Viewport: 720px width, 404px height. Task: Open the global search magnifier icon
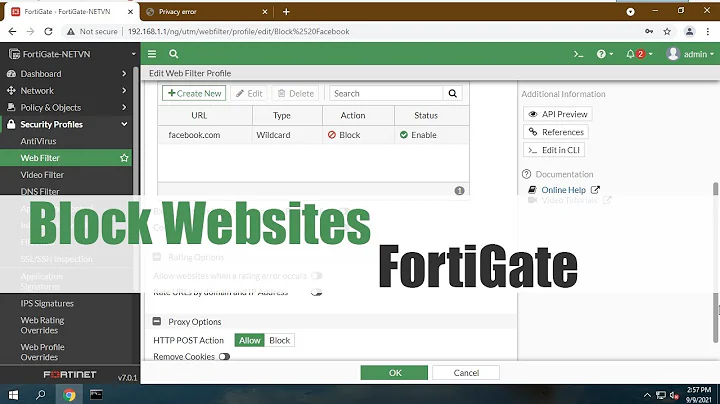[x=174, y=54]
